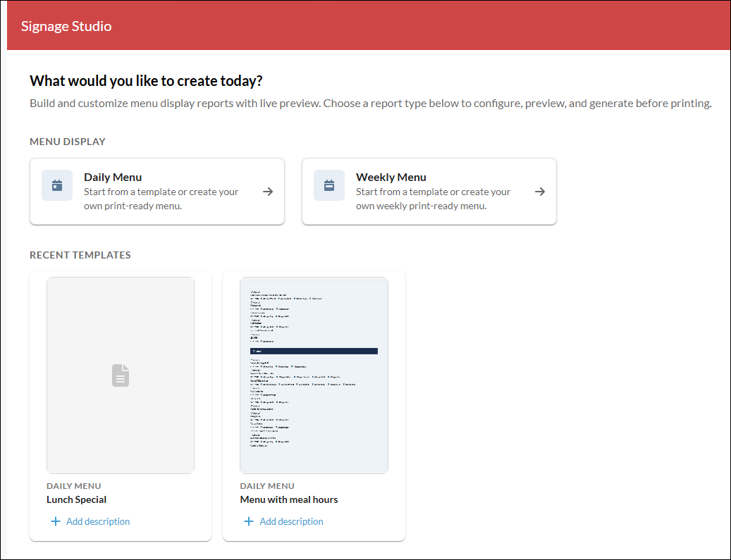Click the 'What would you like to create today?' heading

[x=146, y=81]
